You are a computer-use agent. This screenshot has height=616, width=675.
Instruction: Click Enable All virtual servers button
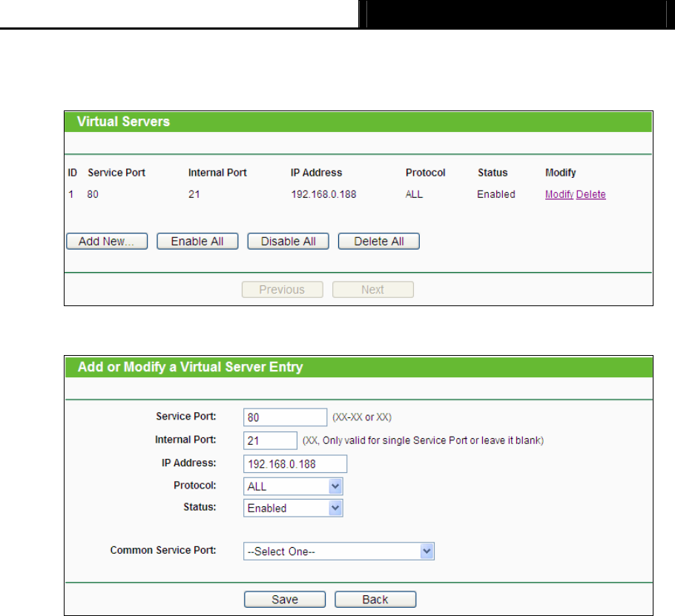click(197, 242)
